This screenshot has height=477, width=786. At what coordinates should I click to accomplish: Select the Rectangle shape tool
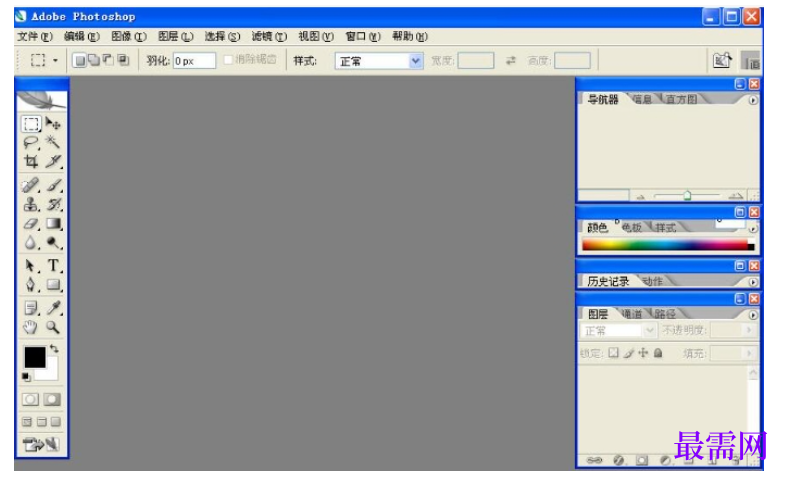coord(53,285)
